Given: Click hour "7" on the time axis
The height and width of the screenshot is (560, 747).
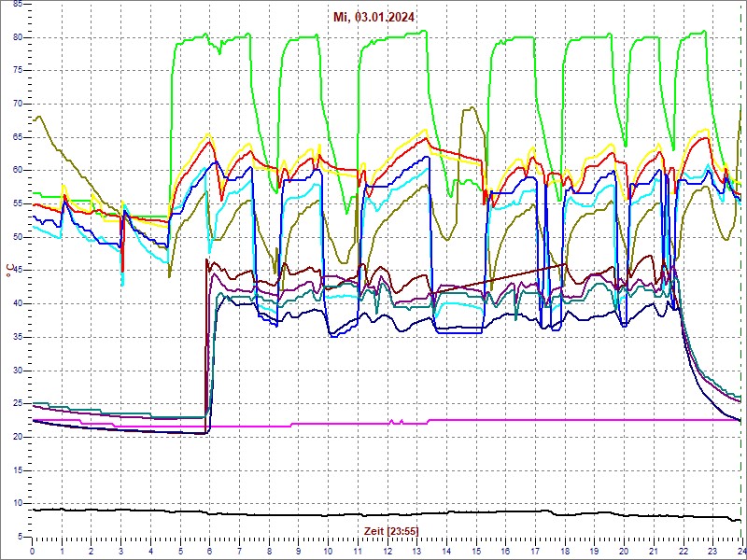Looking at the screenshot, I should coord(239,549).
